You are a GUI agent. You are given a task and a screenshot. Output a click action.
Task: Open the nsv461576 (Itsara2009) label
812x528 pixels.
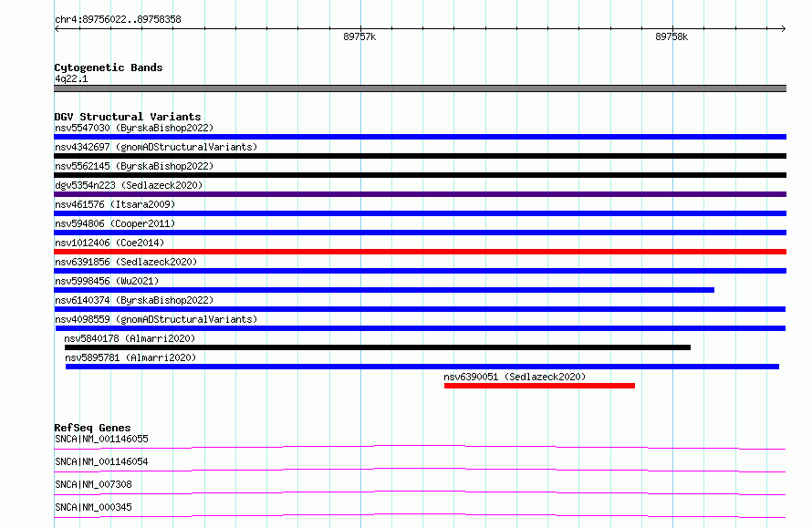pyautogui.click(x=115, y=204)
